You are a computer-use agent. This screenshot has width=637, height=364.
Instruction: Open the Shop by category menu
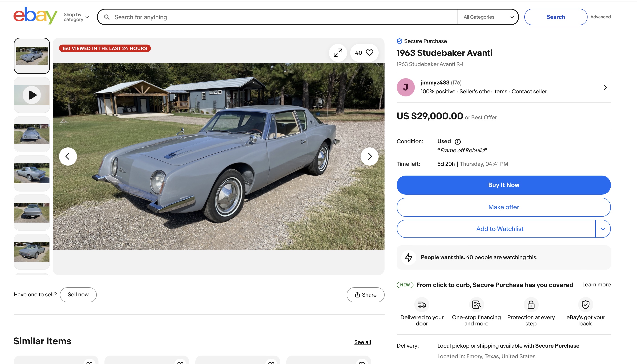(76, 17)
